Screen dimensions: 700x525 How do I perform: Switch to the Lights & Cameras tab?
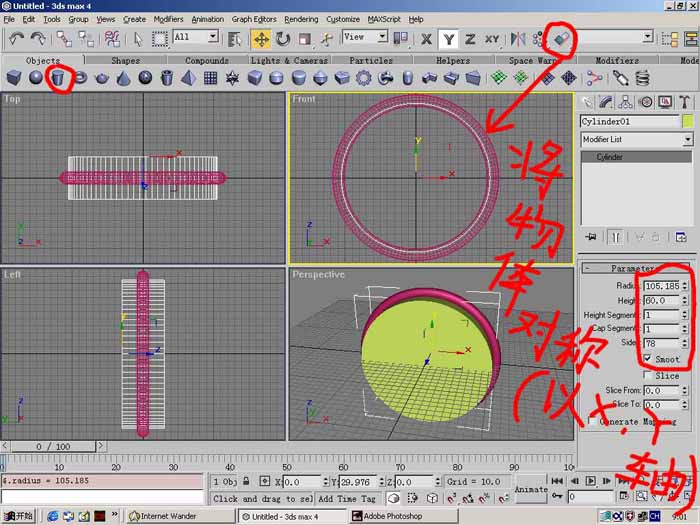click(x=289, y=60)
